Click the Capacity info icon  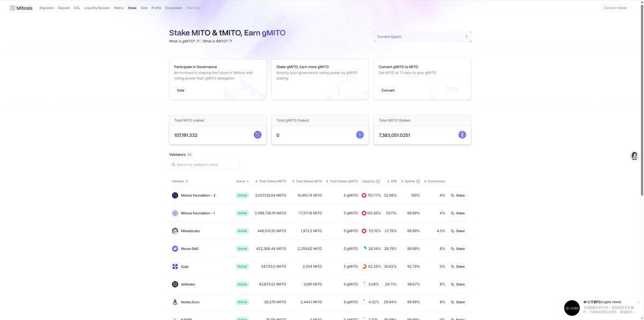(x=378, y=181)
